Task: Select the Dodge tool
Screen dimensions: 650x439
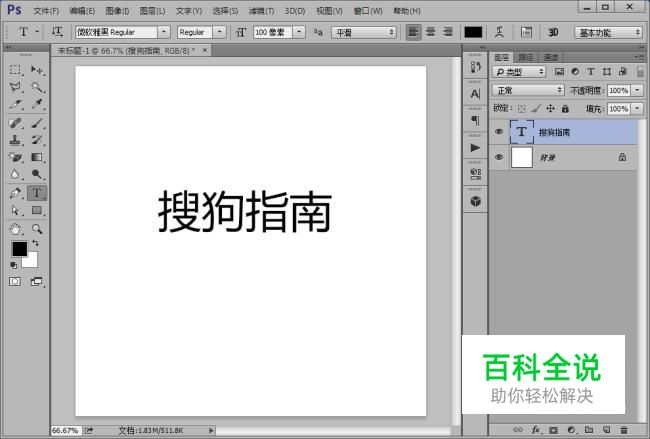Action: [37, 174]
